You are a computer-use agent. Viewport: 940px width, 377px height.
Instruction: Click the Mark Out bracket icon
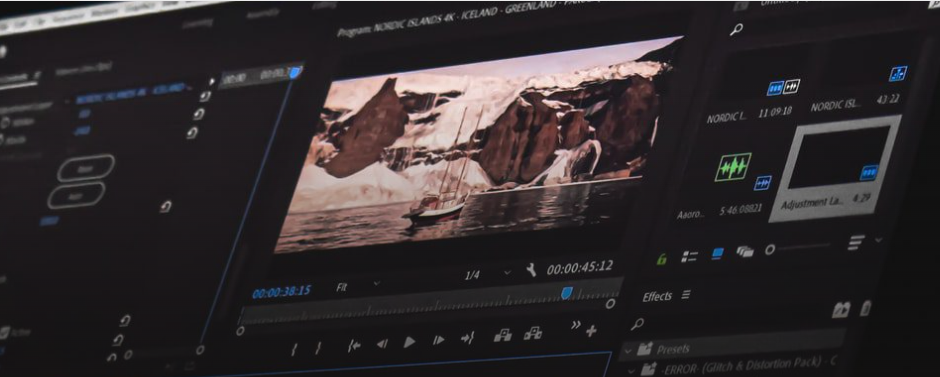[x=318, y=348]
